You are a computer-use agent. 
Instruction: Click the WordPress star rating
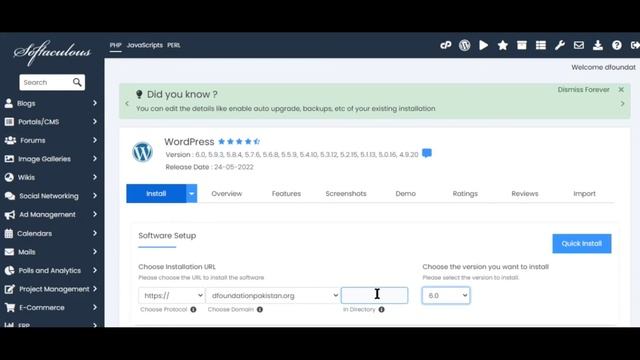coord(239,142)
